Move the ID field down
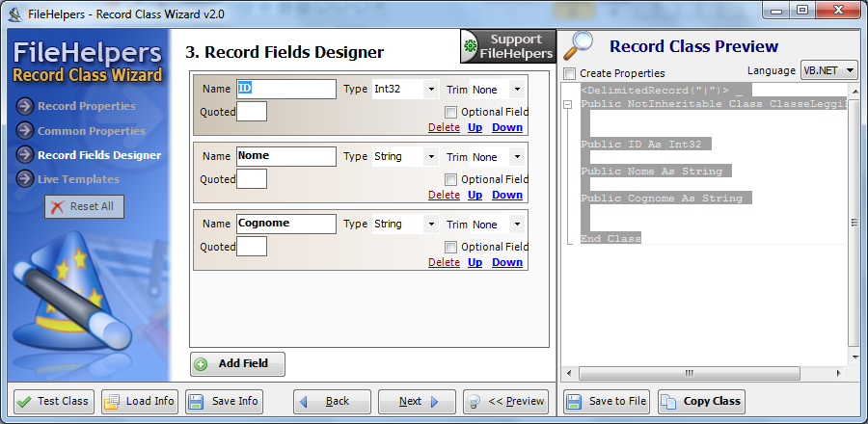This screenshot has width=868, height=424. (507, 128)
